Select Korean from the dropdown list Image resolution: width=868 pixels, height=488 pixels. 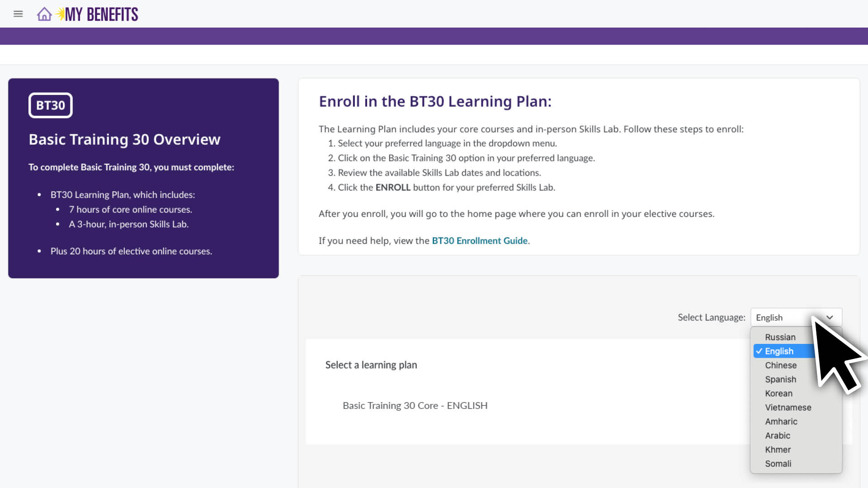coord(778,394)
